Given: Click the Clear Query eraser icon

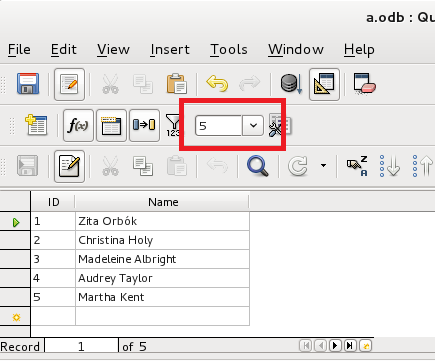Looking at the screenshot, I should [364, 84].
